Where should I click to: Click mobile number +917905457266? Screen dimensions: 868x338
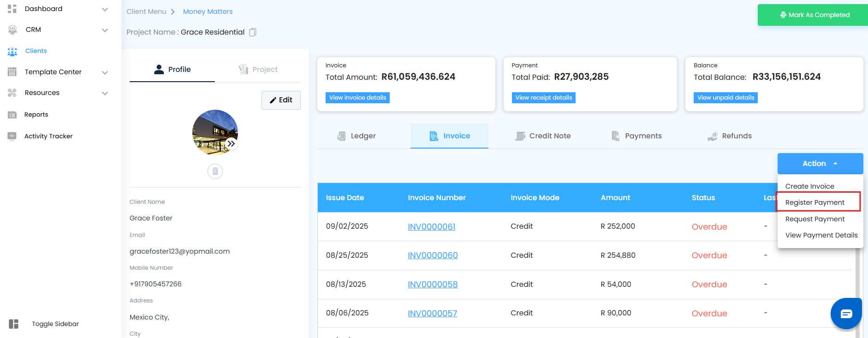click(x=155, y=284)
